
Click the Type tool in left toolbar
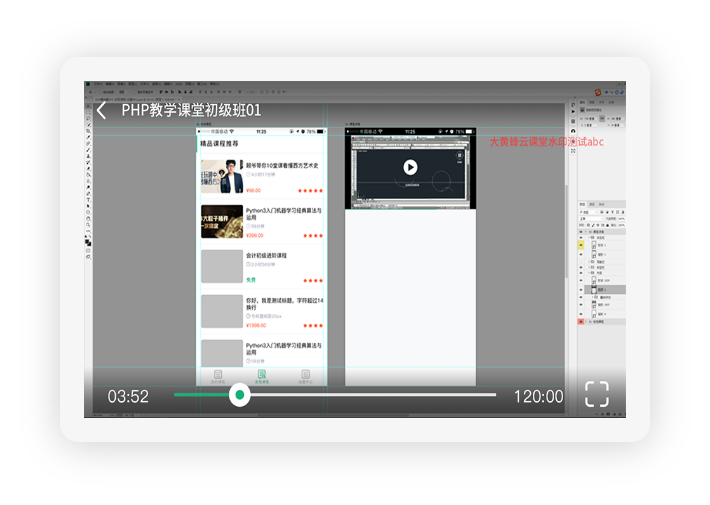coord(88,199)
